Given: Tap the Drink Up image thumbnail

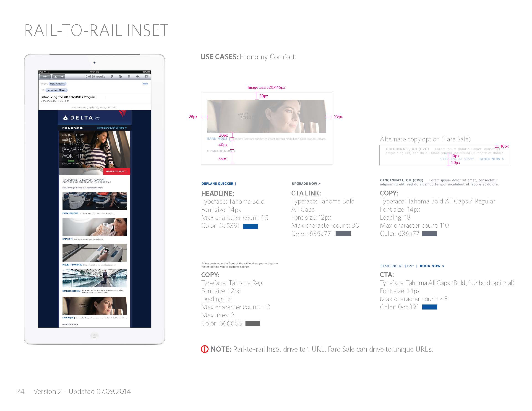Looking at the screenshot, I should pyautogui.click(x=94, y=227).
